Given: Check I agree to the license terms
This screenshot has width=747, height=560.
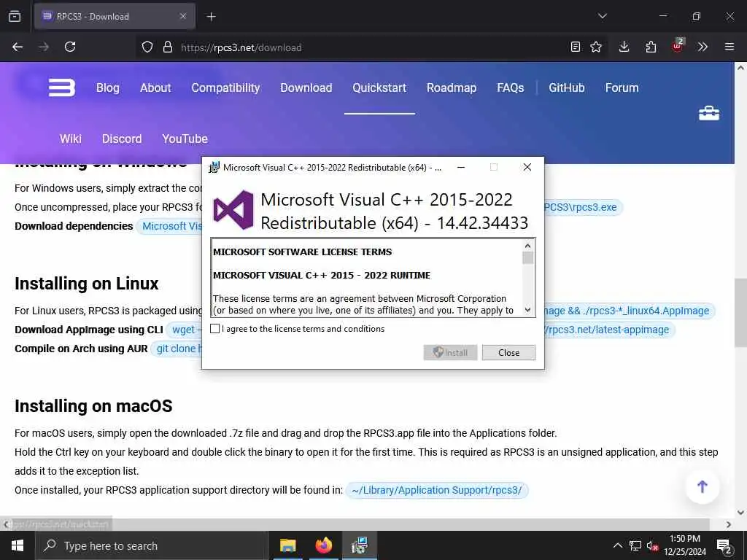Looking at the screenshot, I should pos(215,329).
